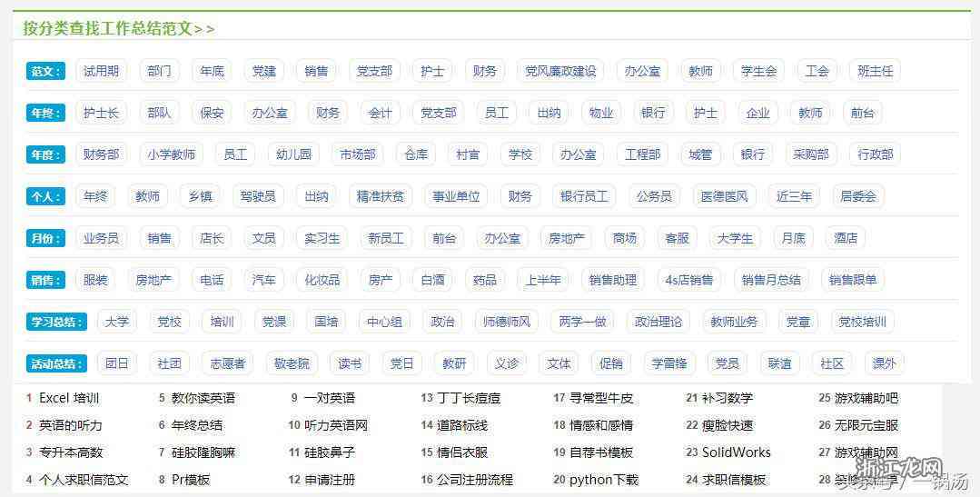The image size is (980, 497).
Task: Select the 驾驶员 tag
Action: pyautogui.click(x=258, y=196)
